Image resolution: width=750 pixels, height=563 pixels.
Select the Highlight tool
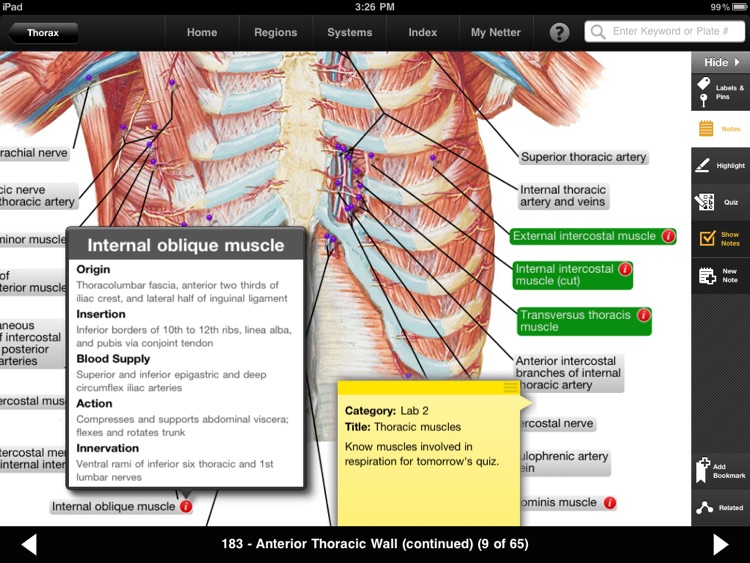pos(720,166)
